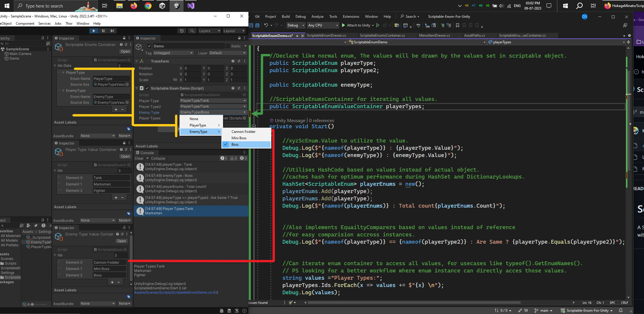Select Mini Boss from the submenu

[x=239, y=138]
